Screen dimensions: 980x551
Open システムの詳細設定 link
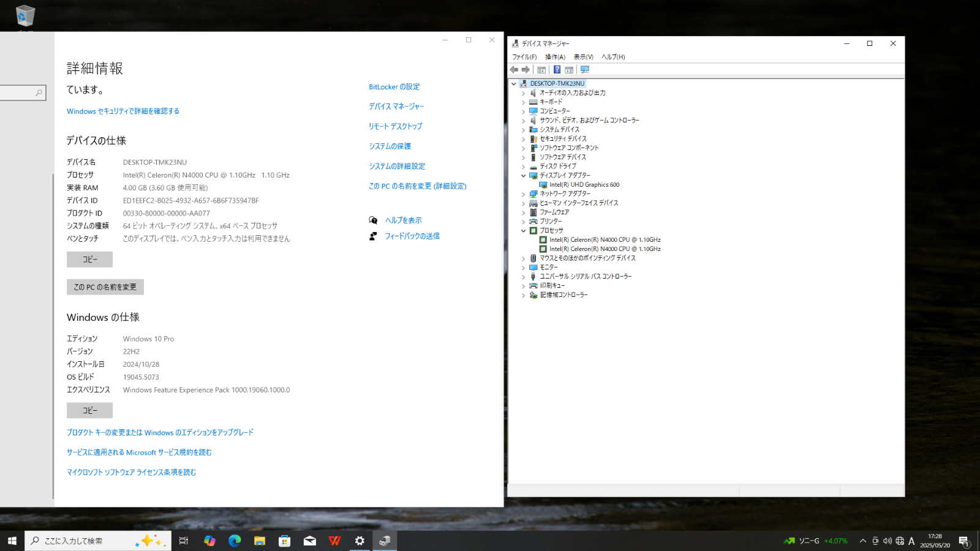(x=397, y=166)
